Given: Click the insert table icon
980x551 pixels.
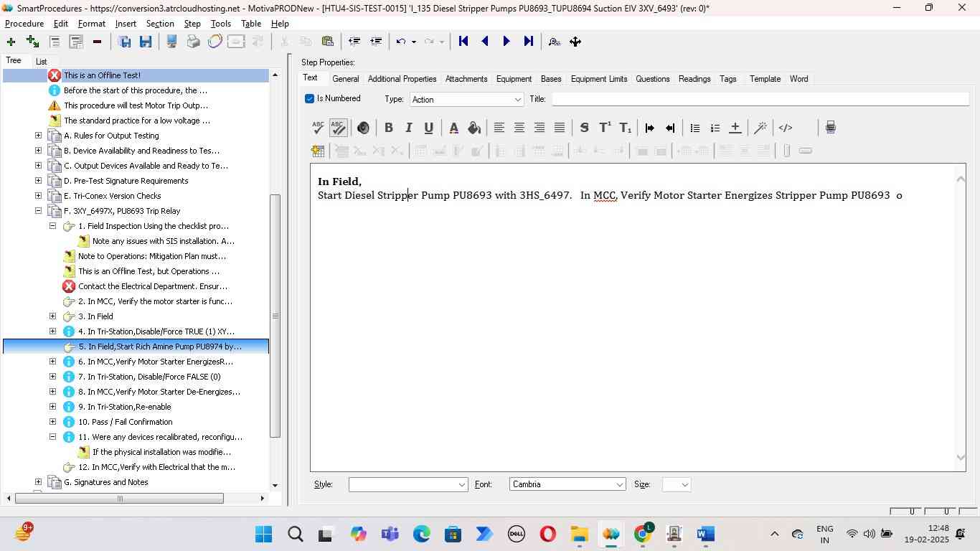Looking at the screenshot, I should pos(318,151).
